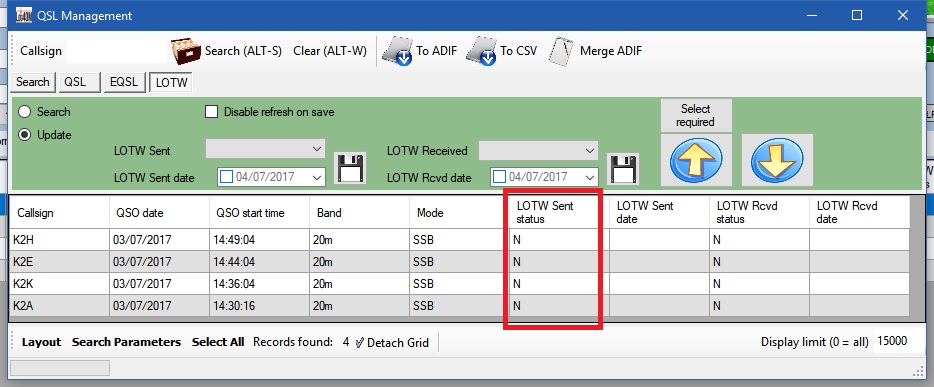This screenshot has height=387, width=934.
Task: Sort by Mode column header
Action: pyautogui.click(x=460, y=213)
